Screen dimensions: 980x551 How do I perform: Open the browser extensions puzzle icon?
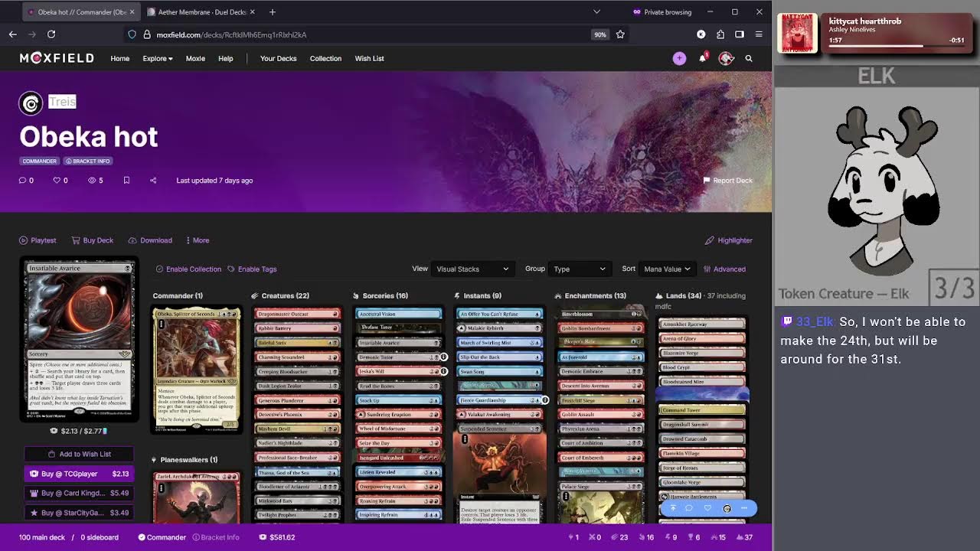coord(720,34)
